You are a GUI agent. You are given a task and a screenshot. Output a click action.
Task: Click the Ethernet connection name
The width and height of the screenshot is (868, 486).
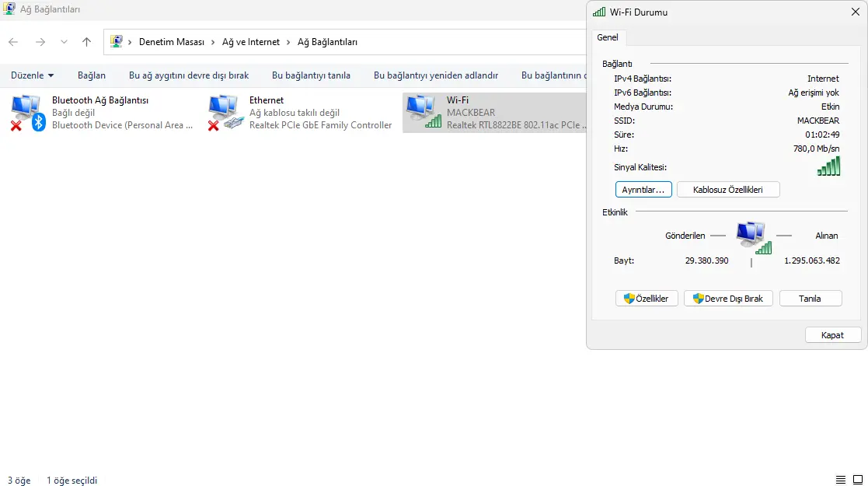(x=267, y=100)
